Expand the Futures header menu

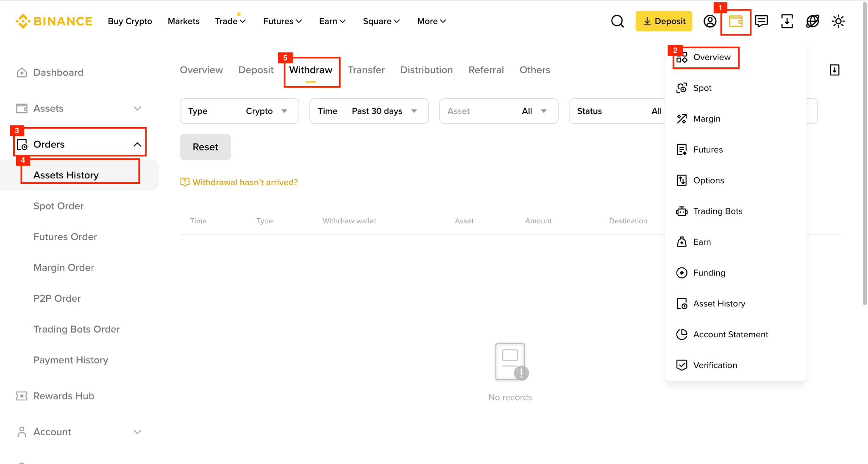(282, 21)
